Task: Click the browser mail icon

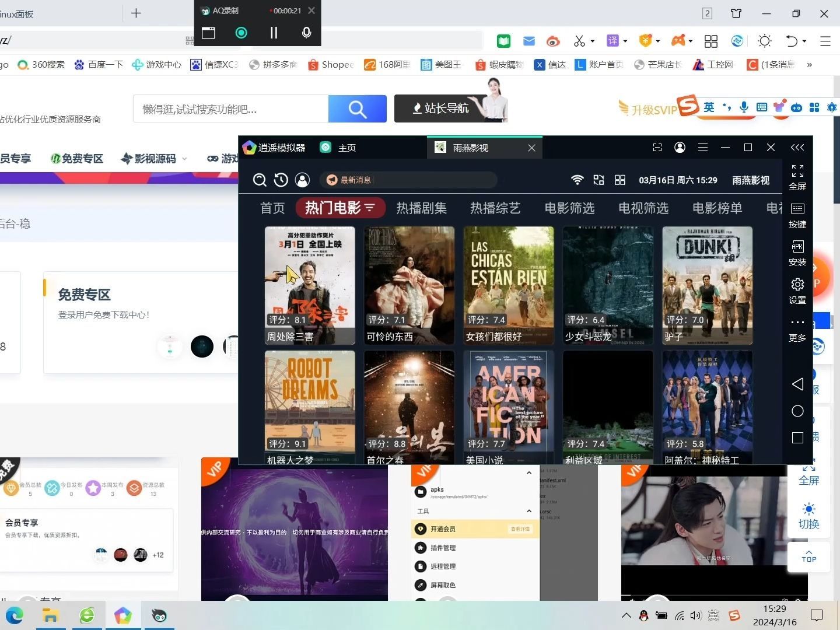Action: click(529, 41)
